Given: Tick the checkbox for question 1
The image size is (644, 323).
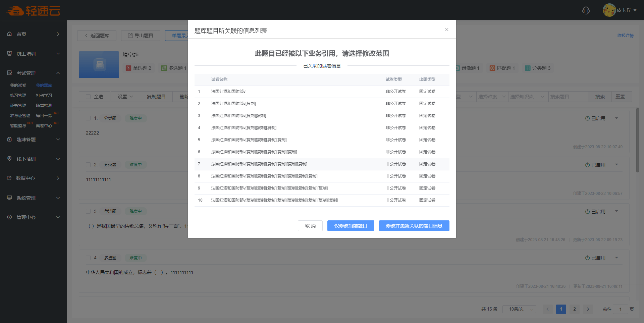Looking at the screenshot, I should click(x=88, y=118).
